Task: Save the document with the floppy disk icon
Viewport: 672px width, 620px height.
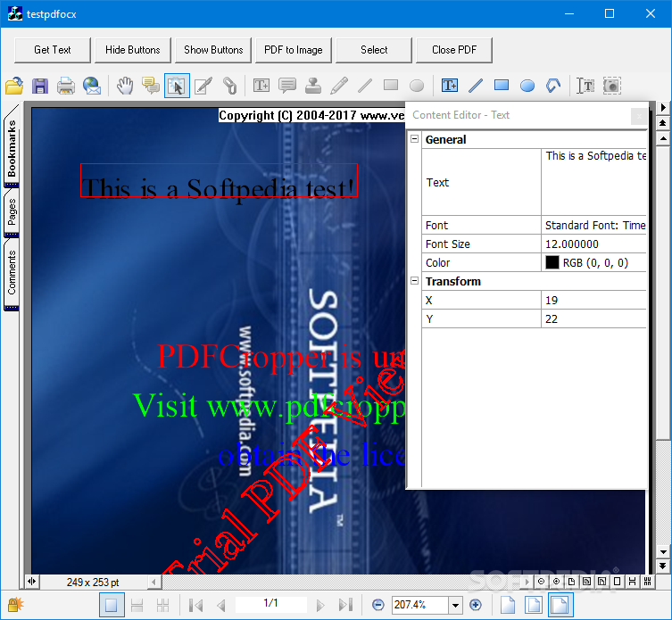Action: click(x=40, y=86)
